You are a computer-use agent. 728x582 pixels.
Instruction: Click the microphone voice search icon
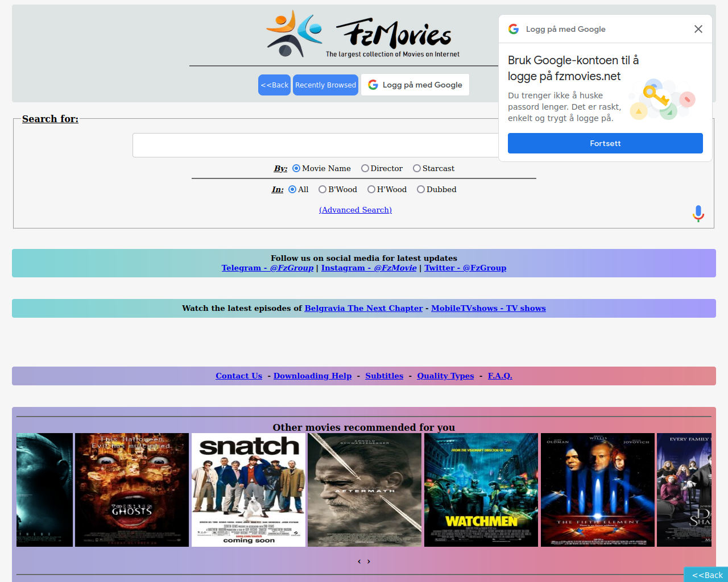698,214
